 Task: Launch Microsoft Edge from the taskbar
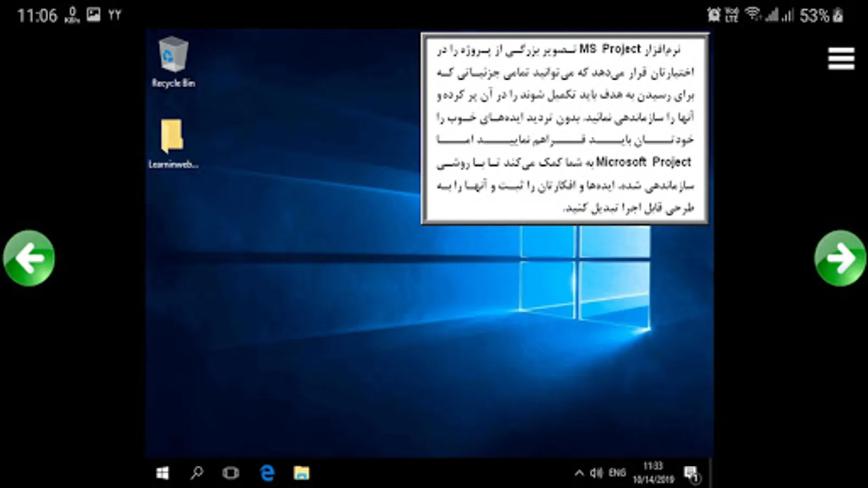[x=267, y=473]
